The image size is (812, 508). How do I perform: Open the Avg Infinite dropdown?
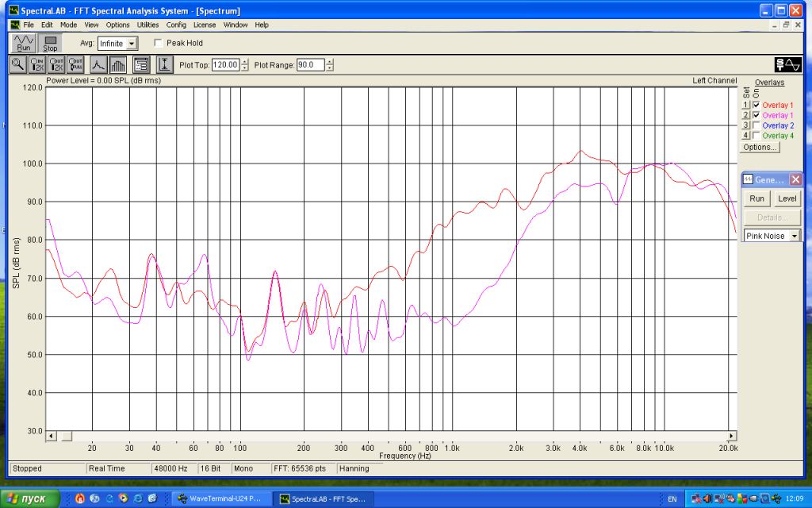(x=132, y=44)
